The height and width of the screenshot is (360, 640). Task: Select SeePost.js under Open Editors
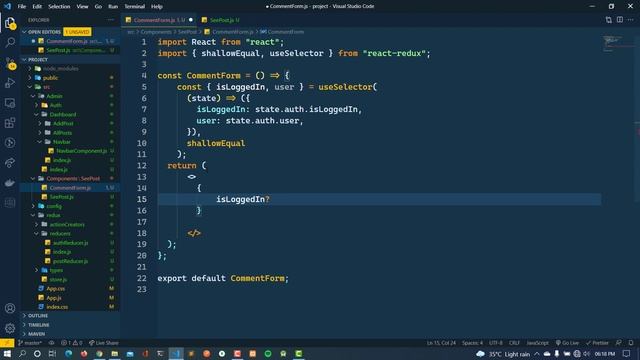pos(70,50)
